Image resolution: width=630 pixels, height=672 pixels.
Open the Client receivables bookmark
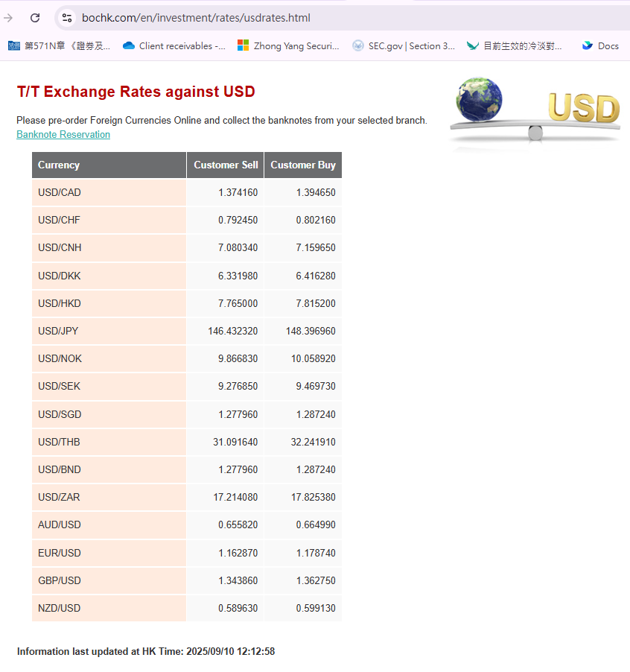click(x=174, y=45)
